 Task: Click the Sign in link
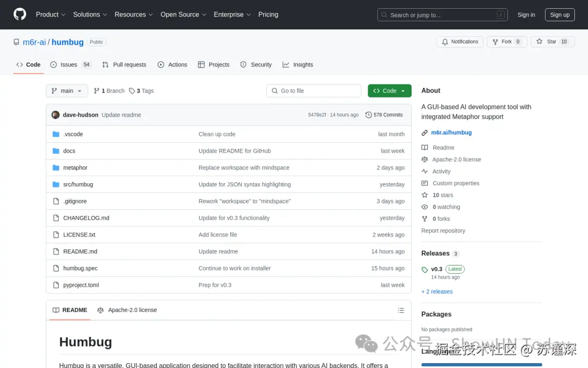point(526,15)
